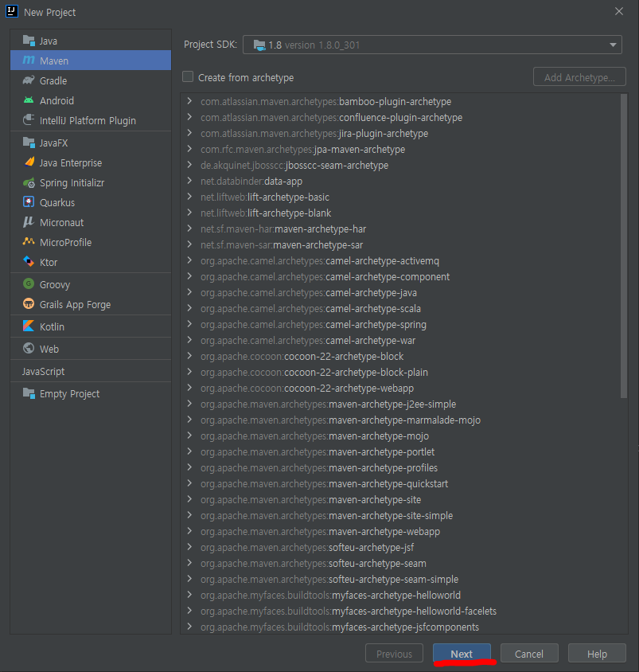Screen dimensions: 639x672
Task: Choose the Kotlin project type
Action: (x=91, y=326)
